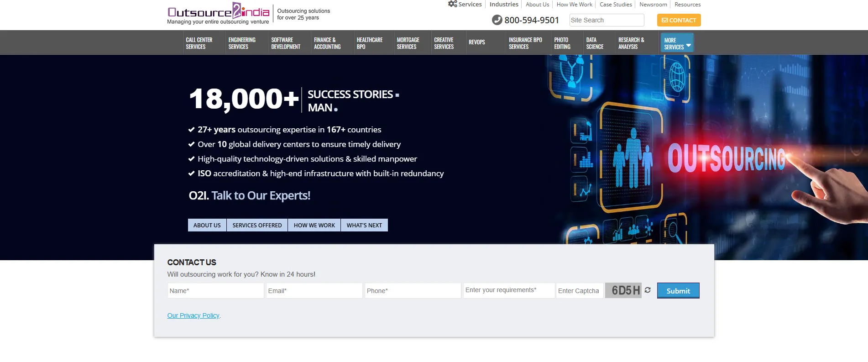
Task: Open the Our Privacy Policy link
Action: [193, 315]
